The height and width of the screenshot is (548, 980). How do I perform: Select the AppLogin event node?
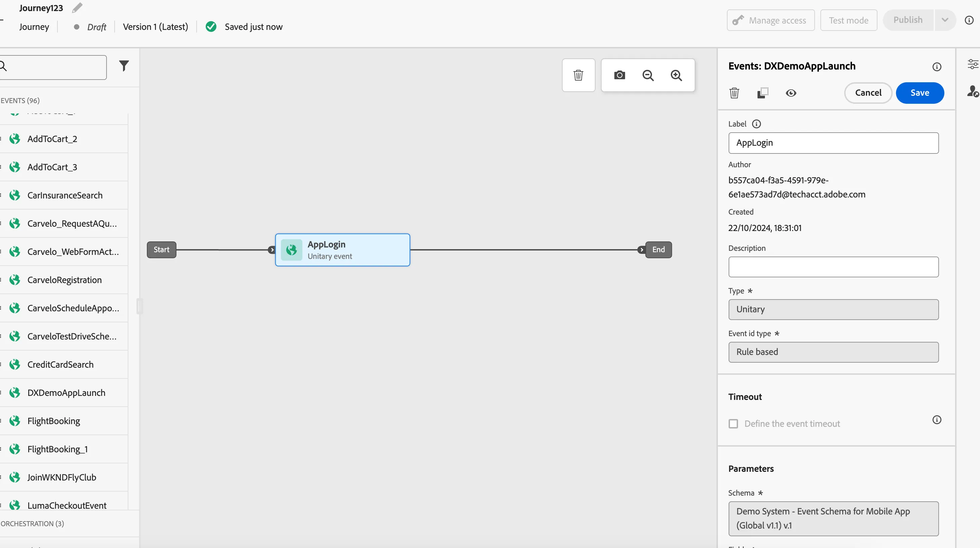coord(342,250)
